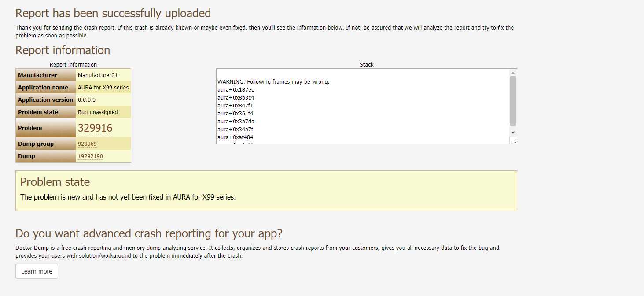Image resolution: width=644 pixels, height=296 pixels.
Task: Click inside the Stack text area
Action: (x=363, y=106)
